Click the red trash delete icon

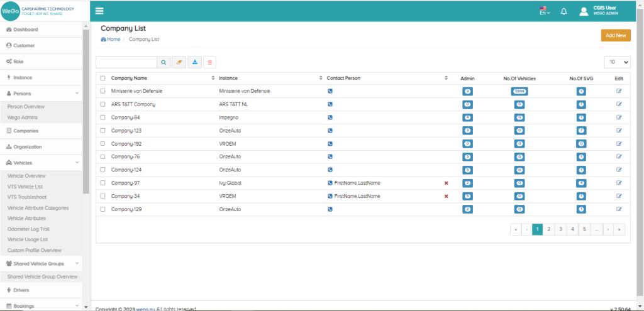click(x=210, y=62)
